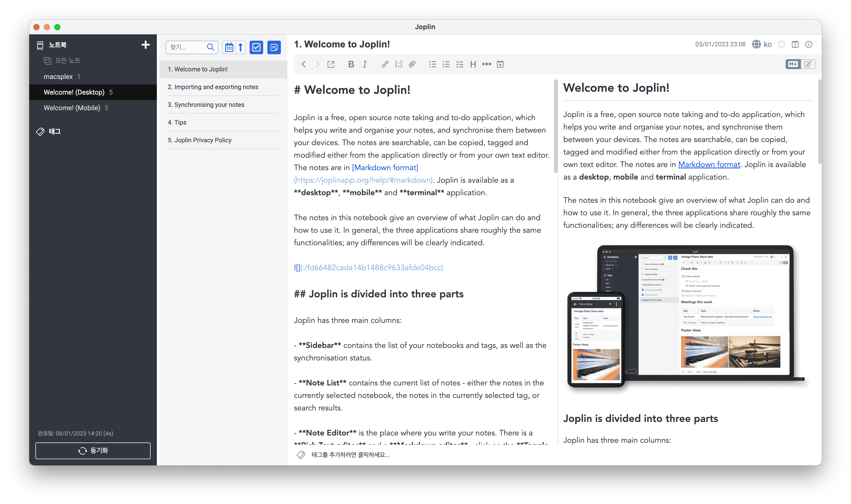Open the note sort field calendar button

tap(229, 47)
